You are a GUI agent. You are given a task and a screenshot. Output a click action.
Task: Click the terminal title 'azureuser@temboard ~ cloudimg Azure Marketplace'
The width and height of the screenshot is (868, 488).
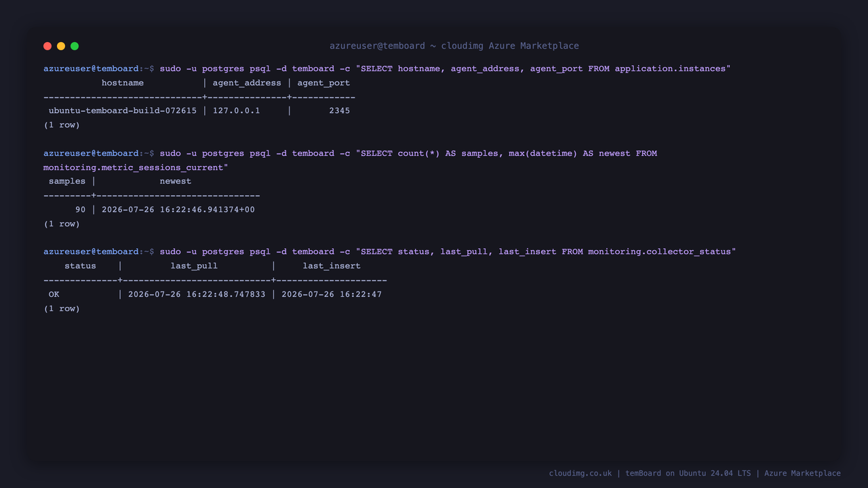(454, 46)
